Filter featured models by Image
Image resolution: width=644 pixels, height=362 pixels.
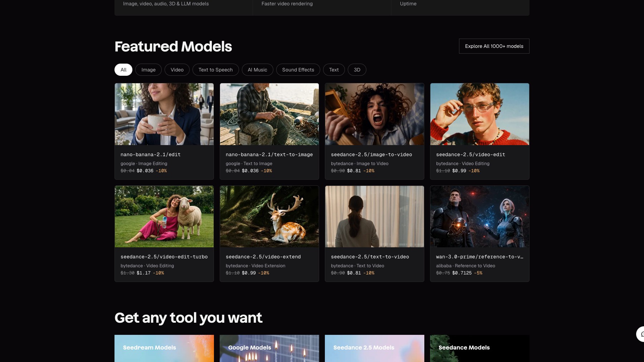tap(148, 70)
